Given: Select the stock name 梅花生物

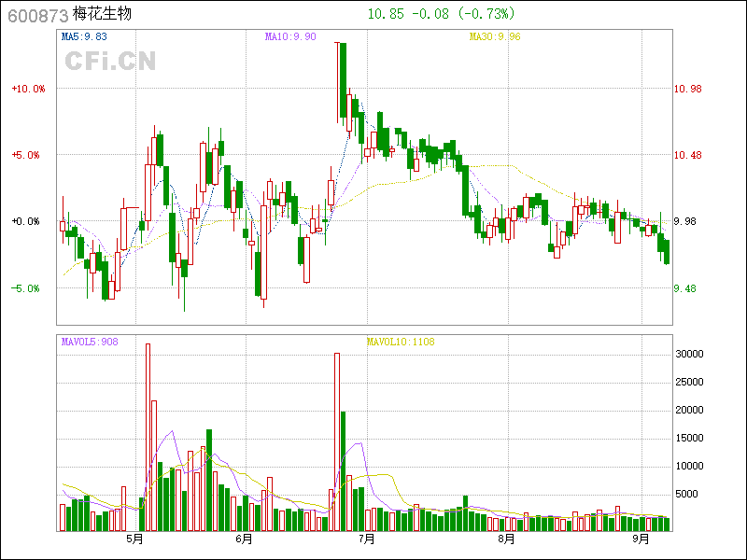Looking at the screenshot, I should point(103,15).
